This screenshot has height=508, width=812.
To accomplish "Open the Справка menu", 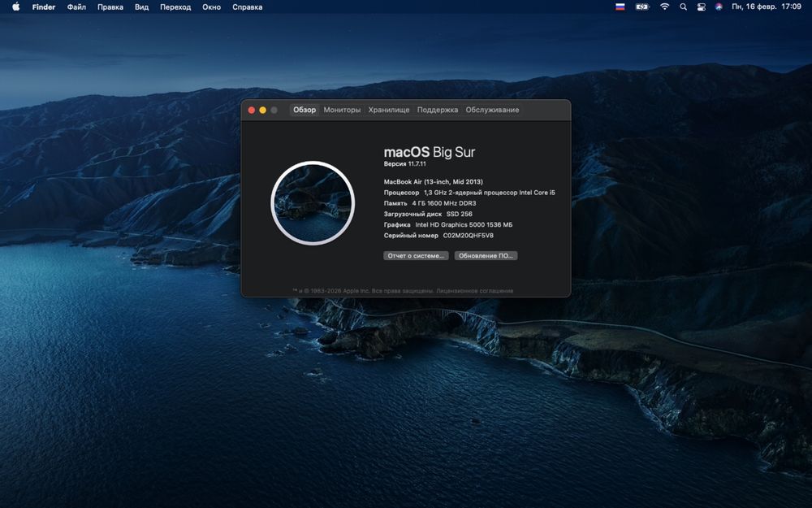I will 247,7.
